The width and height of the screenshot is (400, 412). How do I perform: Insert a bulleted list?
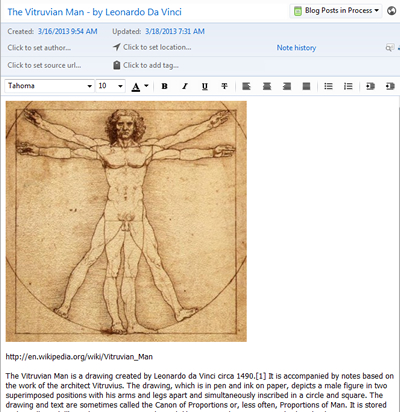(x=328, y=86)
